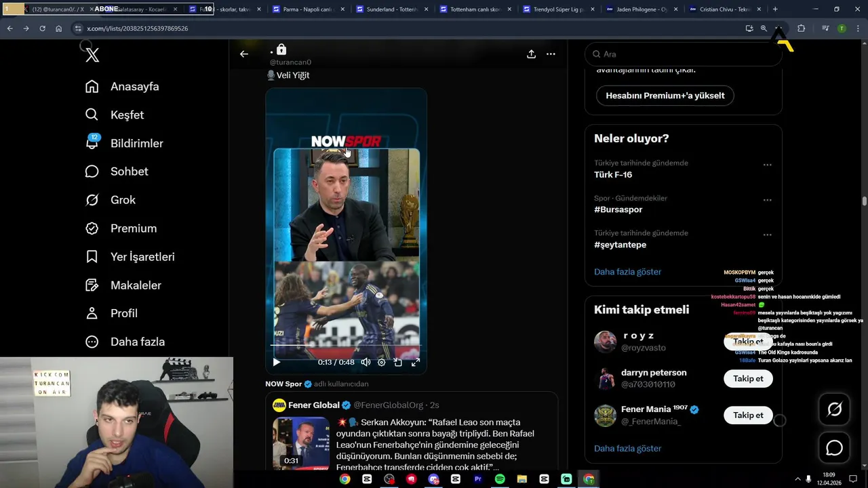Open browser extensions puzzle icon
The width and height of the screenshot is (868, 488).
click(x=801, y=28)
